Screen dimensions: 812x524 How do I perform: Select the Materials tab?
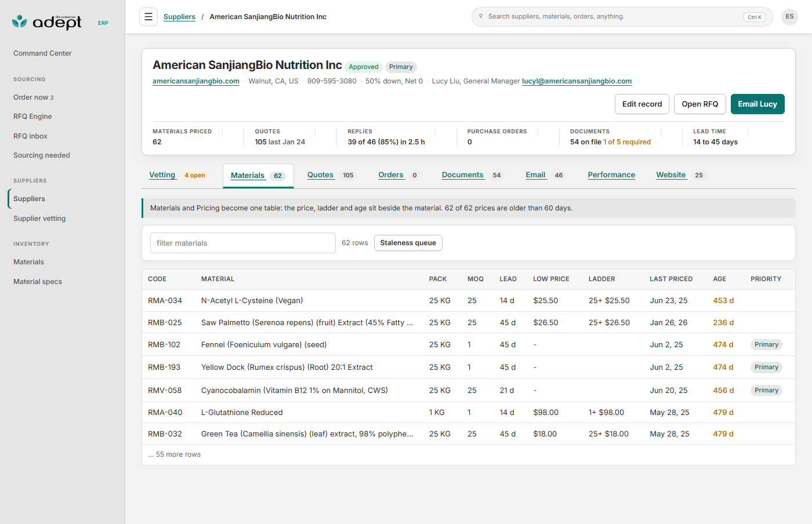tap(258, 176)
